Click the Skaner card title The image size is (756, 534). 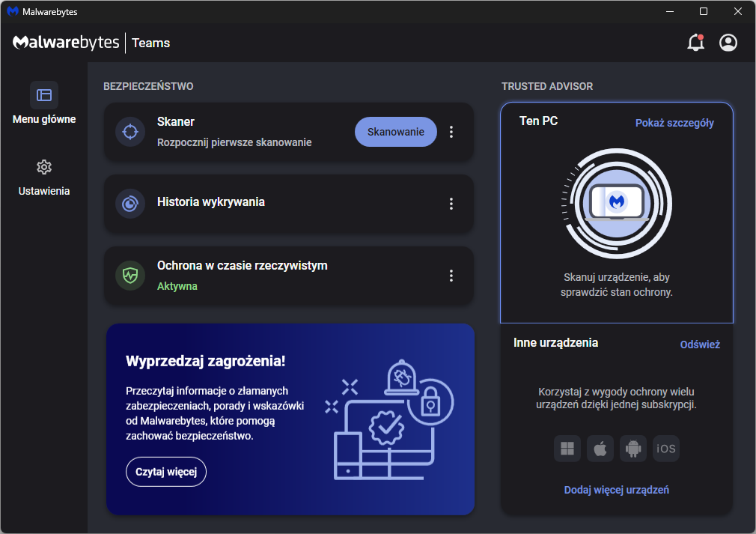(175, 121)
